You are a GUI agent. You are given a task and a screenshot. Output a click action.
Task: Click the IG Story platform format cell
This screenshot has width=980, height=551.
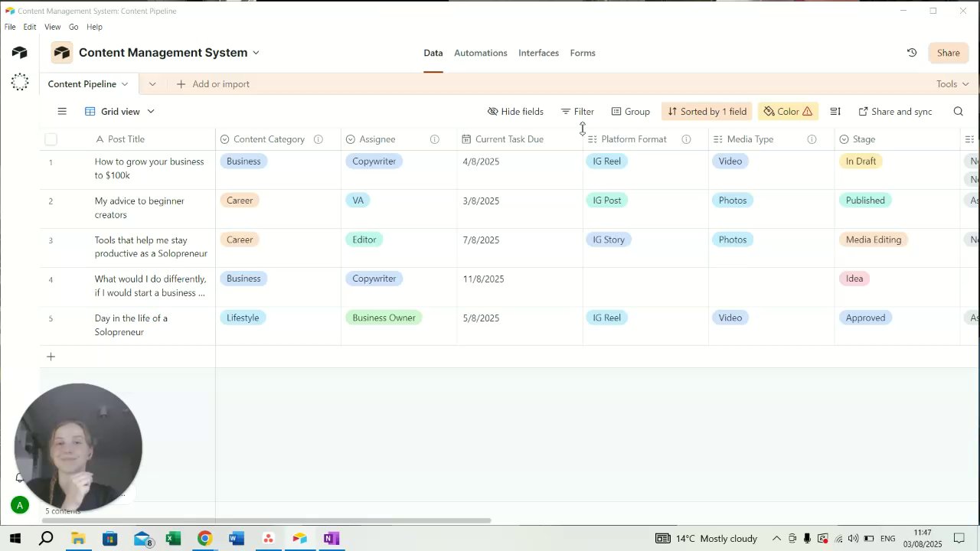(645, 248)
